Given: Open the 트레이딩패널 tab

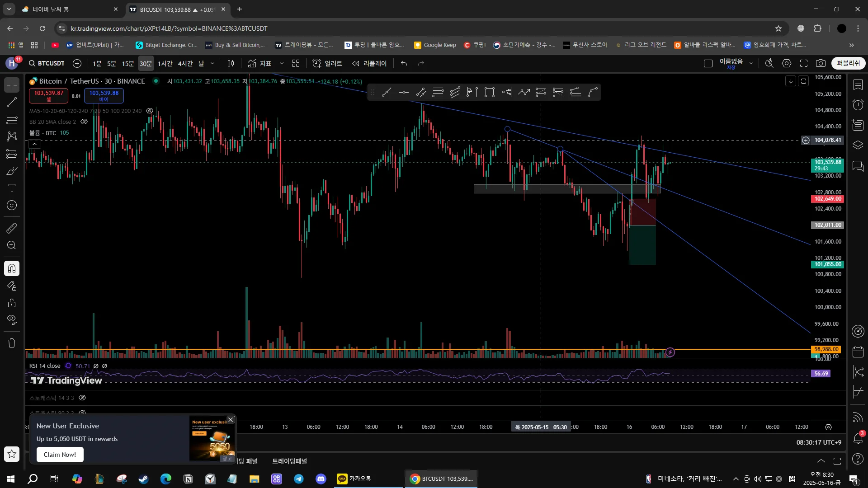Looking at the screenshot, I should point(289,461).
